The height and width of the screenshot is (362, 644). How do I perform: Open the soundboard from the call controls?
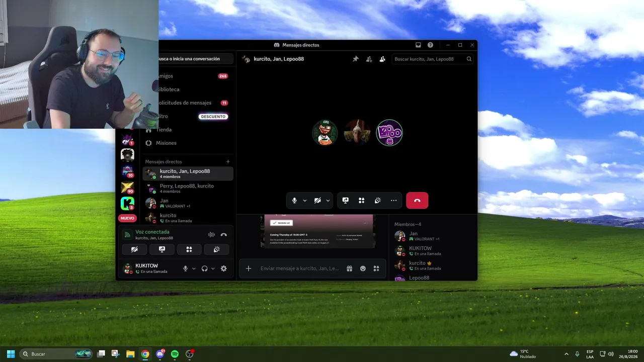coord(378,200)
